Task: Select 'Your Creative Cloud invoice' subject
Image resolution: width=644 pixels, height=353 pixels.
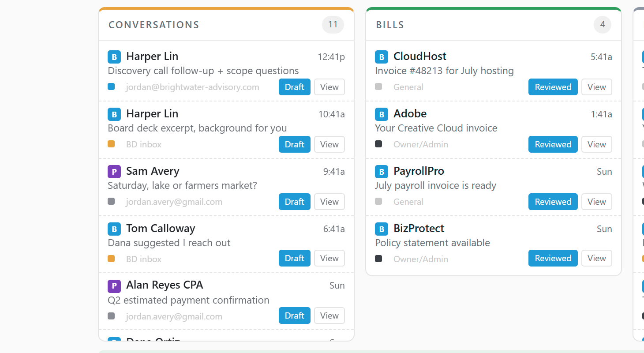Action: pyautogui.click(x=436, y=128)
